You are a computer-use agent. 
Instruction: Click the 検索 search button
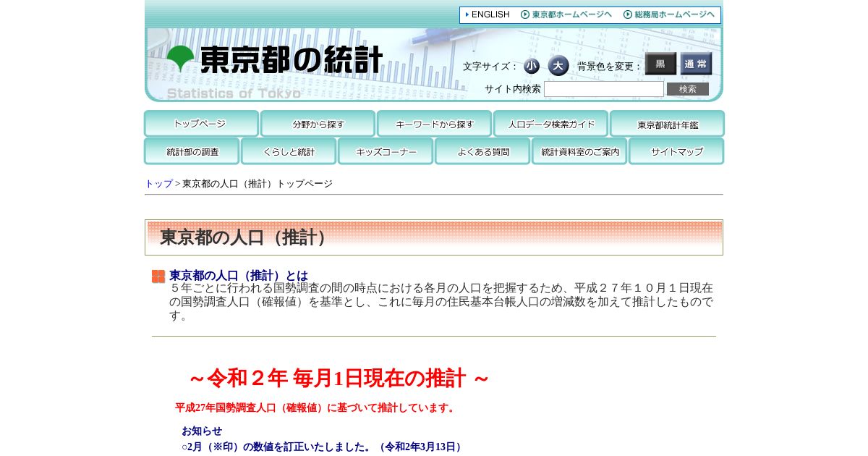(x=688, y=89)
